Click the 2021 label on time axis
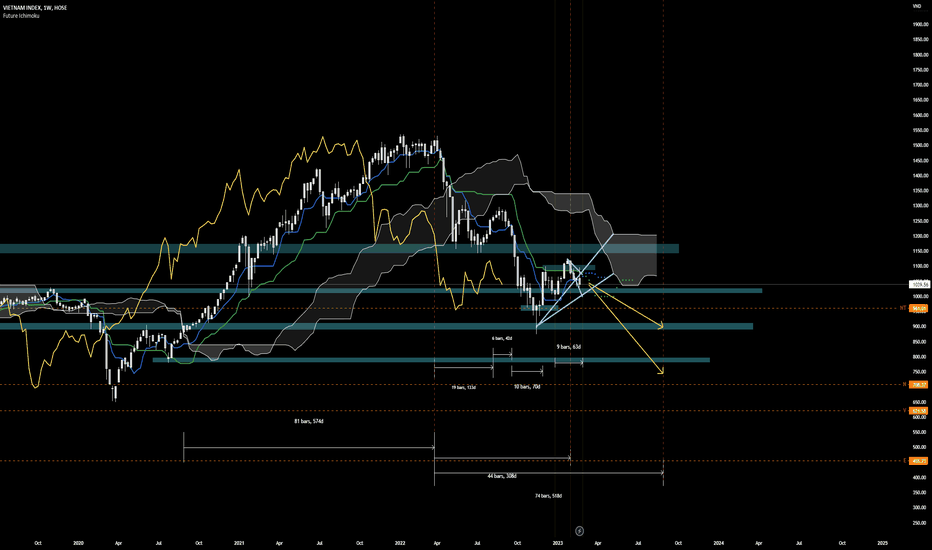Viewport: 932px width, 550px height. (239, 543)
